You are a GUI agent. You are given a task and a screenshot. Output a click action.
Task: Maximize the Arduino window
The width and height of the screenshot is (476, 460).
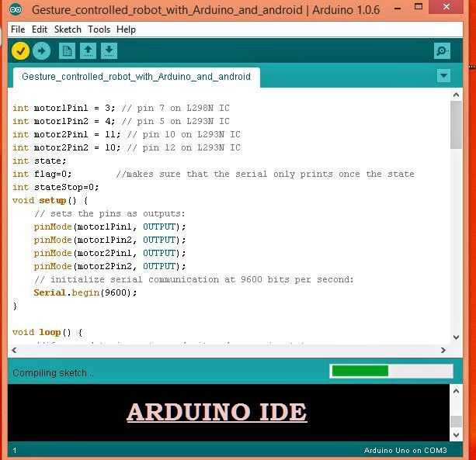[419, 7]
